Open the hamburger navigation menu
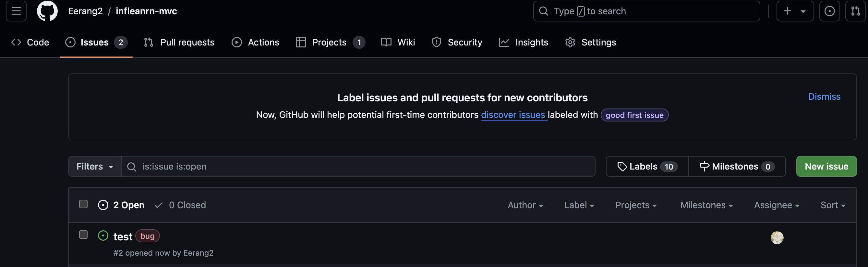This screenshot has height=267, width=868. click(16, 11)
